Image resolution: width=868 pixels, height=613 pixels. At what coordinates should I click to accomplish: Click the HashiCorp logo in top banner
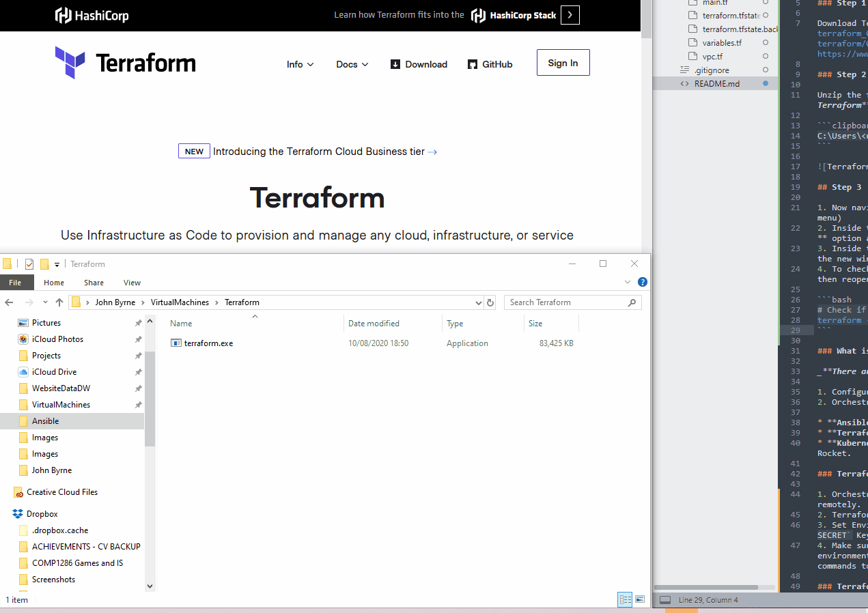point(92,15)
